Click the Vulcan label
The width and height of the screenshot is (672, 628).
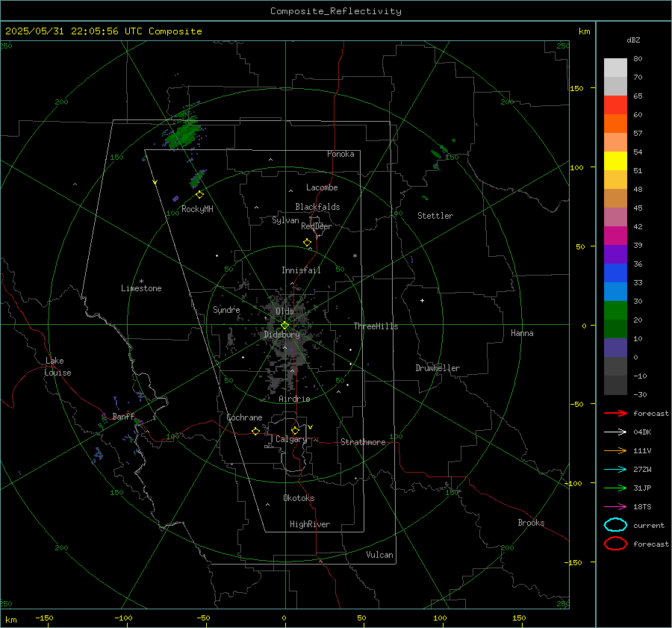(379, 555)
